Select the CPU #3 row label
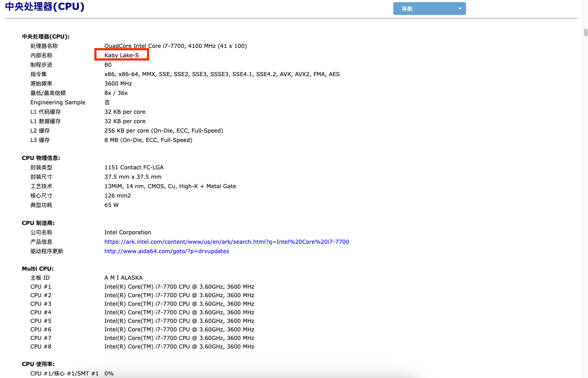The image size is (588, 378). pos(41,304)
